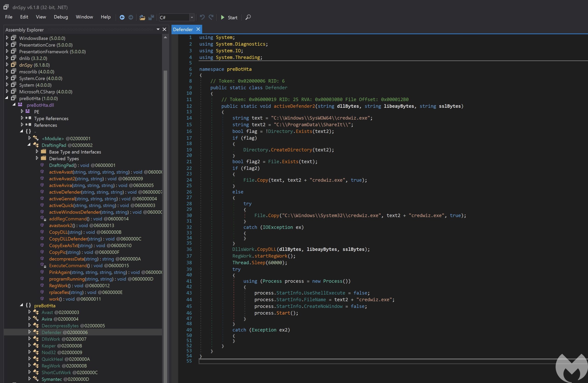Open Assembly Explorer panel options dropdown
This screenshot has height=383, width=588.
coord(158,29)
